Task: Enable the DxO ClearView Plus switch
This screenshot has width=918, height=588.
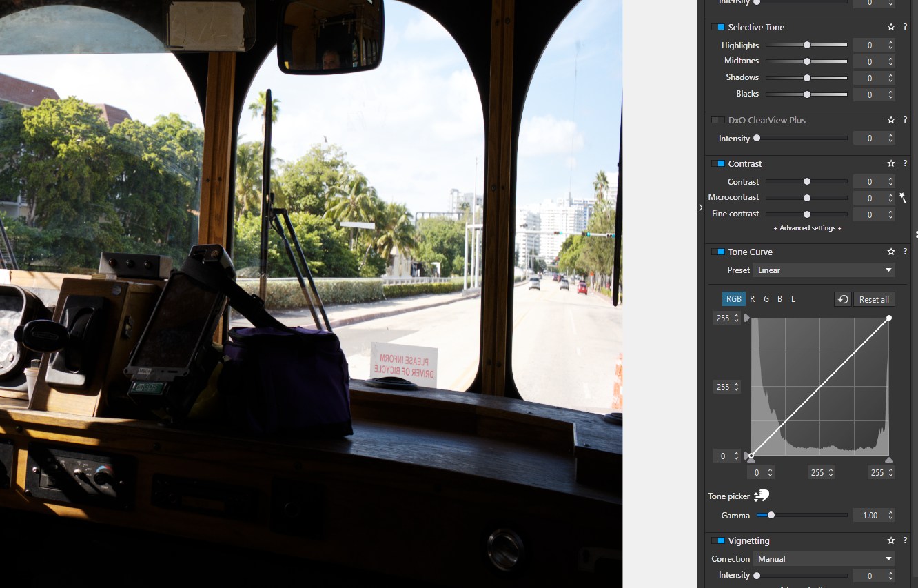Action: pos(718,120)
